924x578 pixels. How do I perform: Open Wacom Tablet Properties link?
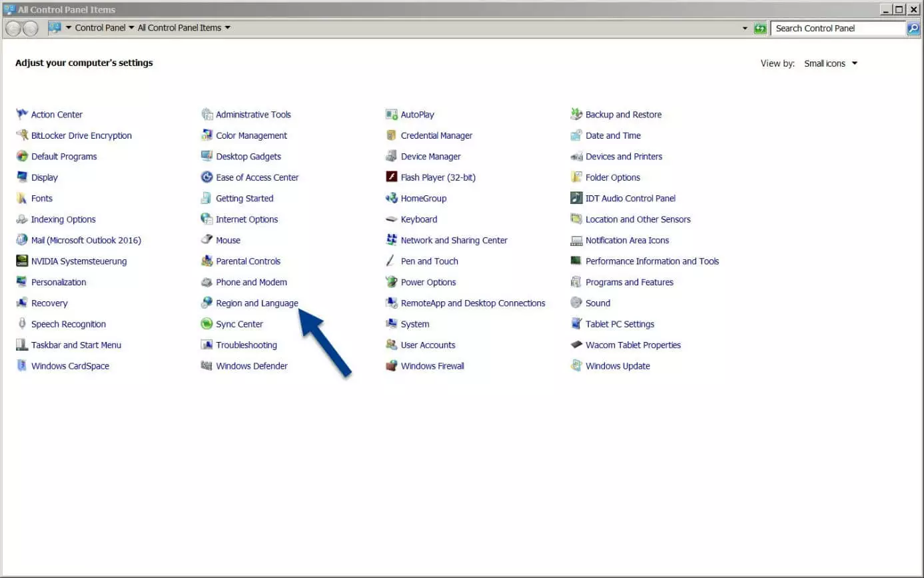[x=634, y=345]
